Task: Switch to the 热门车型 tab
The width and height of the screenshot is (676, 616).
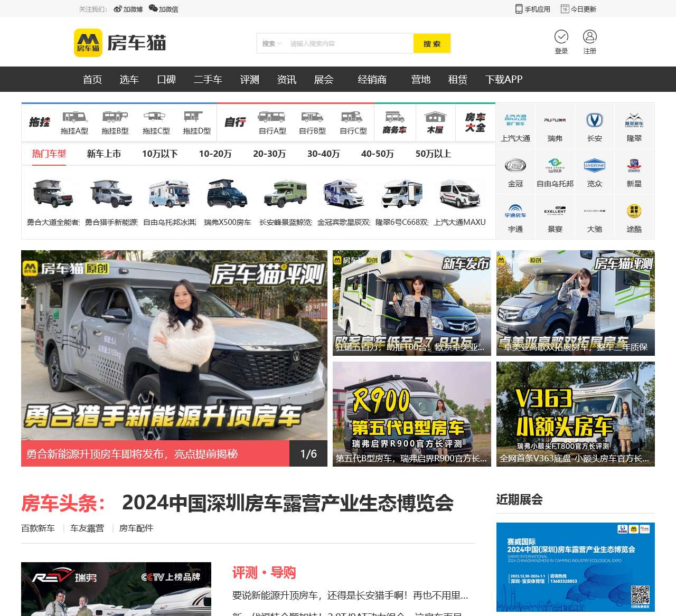Action: pyautogui.click(x=49, y=154)
